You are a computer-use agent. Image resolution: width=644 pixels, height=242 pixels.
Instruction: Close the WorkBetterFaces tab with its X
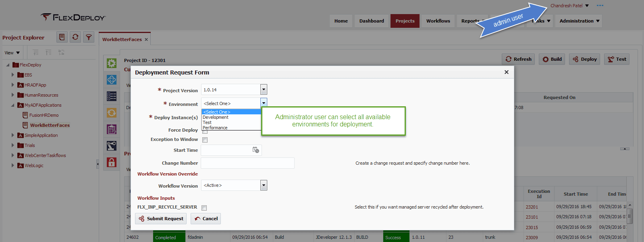(x=146, y=39)
